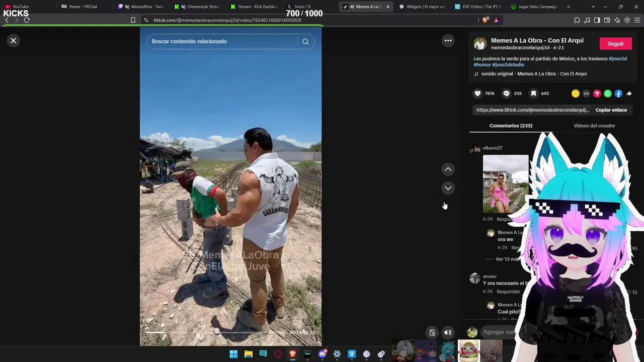Screen dimensions: 644x362
Task: Open Windows Start menu
Action: tap(233, 354)
